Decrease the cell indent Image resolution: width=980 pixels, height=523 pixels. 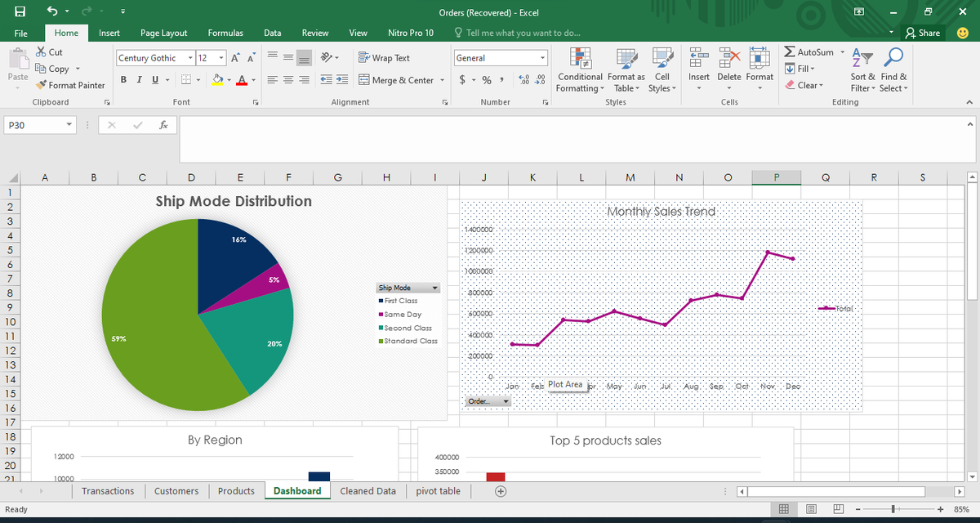pos(325,80)
